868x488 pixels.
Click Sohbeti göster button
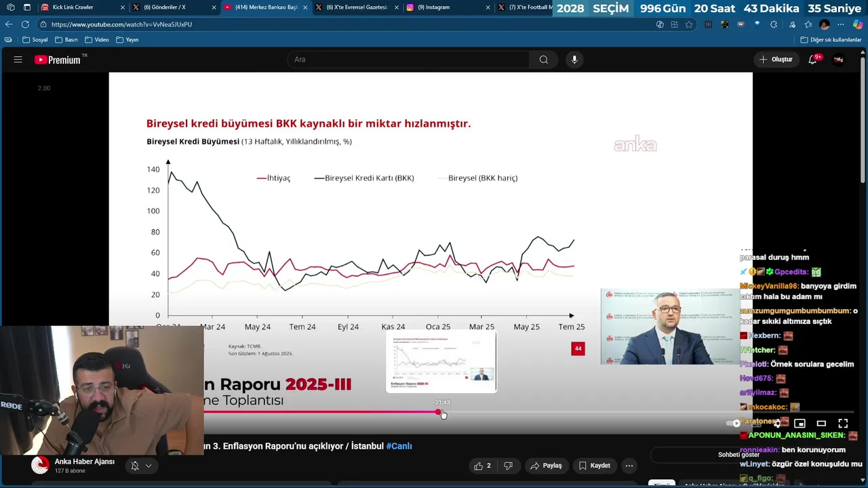point(738,455)
